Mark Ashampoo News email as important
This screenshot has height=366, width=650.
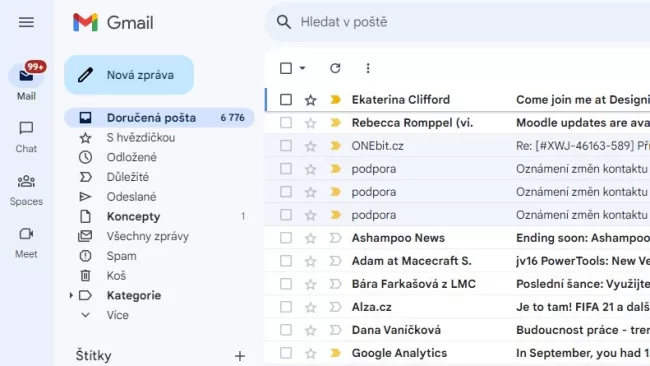point(335,238)
